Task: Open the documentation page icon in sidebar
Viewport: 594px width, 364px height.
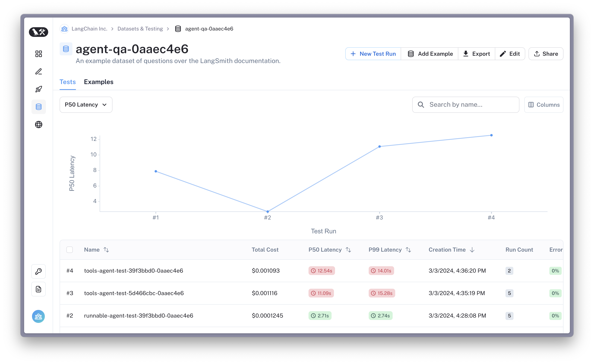Action: tap(39, 289)
